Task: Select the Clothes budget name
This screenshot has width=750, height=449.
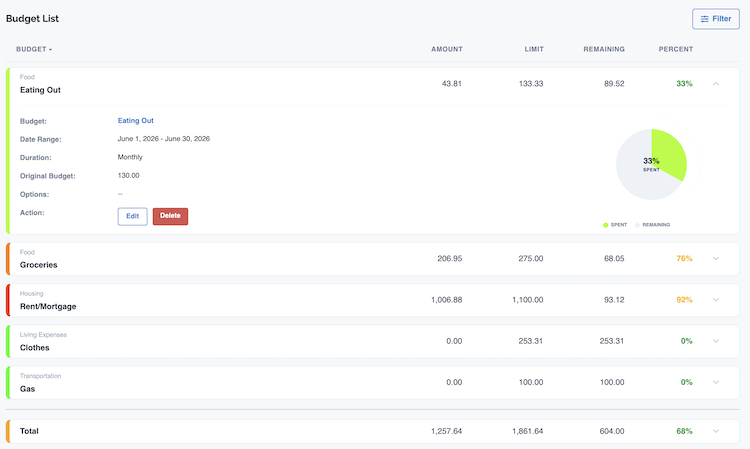Action: click(x=34, y=348)
